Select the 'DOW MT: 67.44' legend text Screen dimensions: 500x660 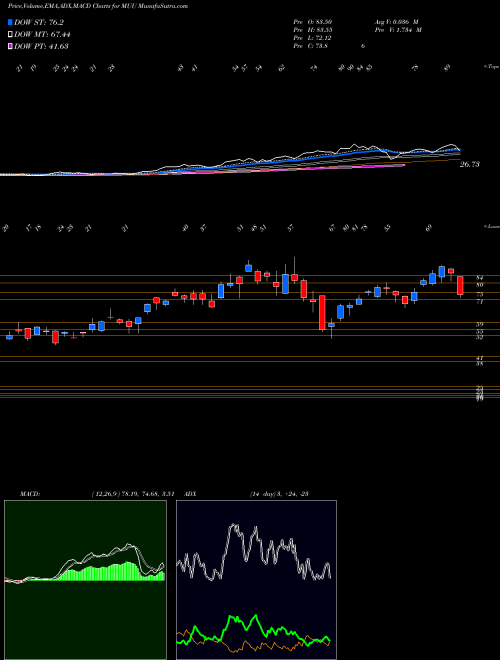42,35
